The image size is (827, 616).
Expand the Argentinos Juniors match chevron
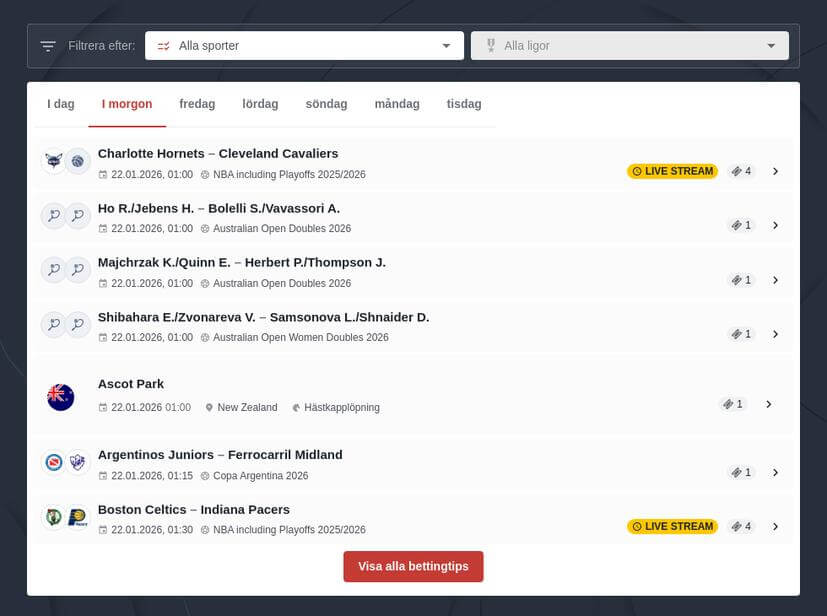(x=775, y=472)
